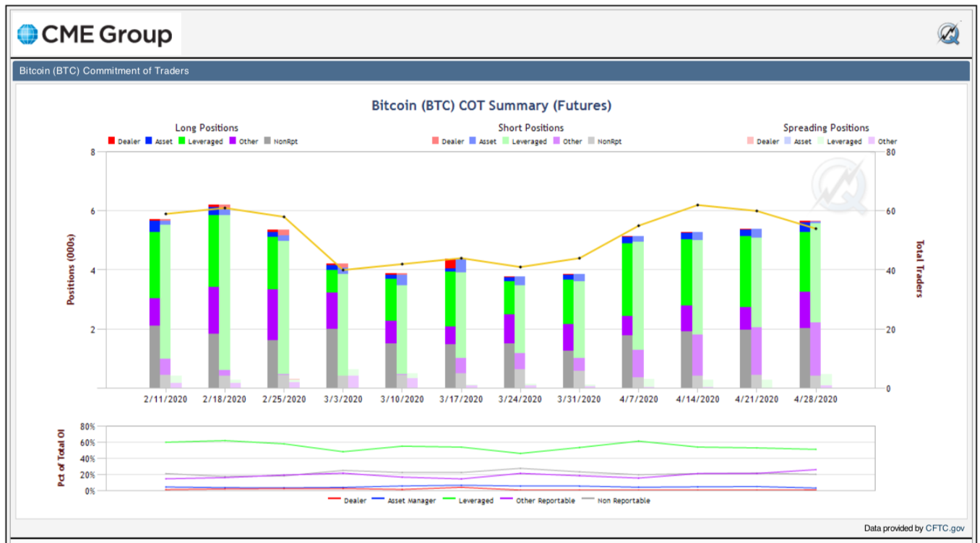The image size is (980, 543).
Task: Click the 2/25/2020 date label
Action: tap(284, 399)
